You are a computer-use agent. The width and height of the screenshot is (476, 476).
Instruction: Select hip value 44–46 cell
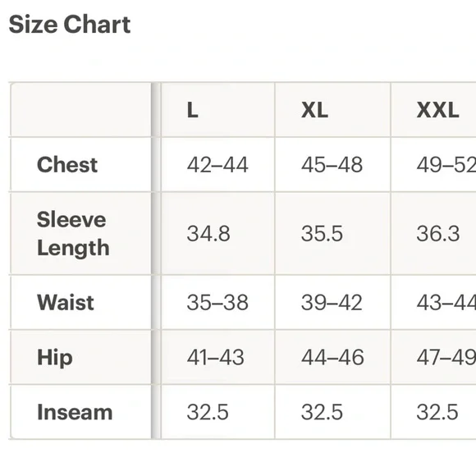tap(332, 357)
